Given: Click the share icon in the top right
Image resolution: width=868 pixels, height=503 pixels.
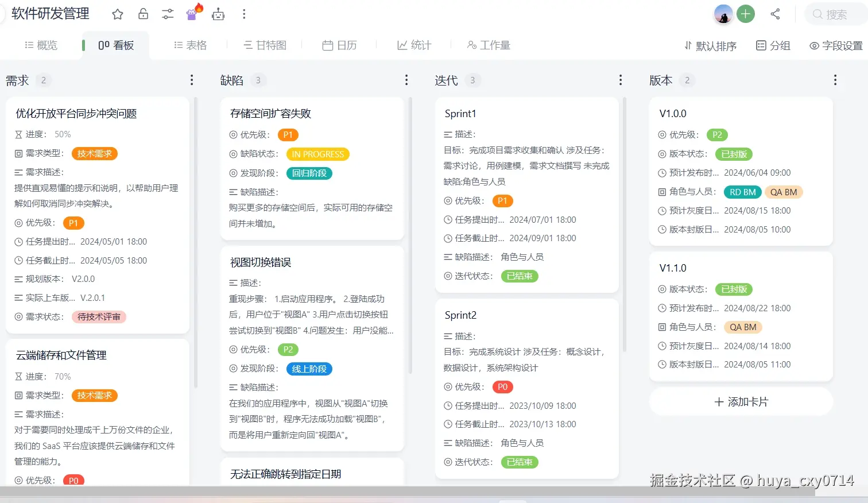Looking at the screenshot, I should pyautogui.click(x=775, y=14).
